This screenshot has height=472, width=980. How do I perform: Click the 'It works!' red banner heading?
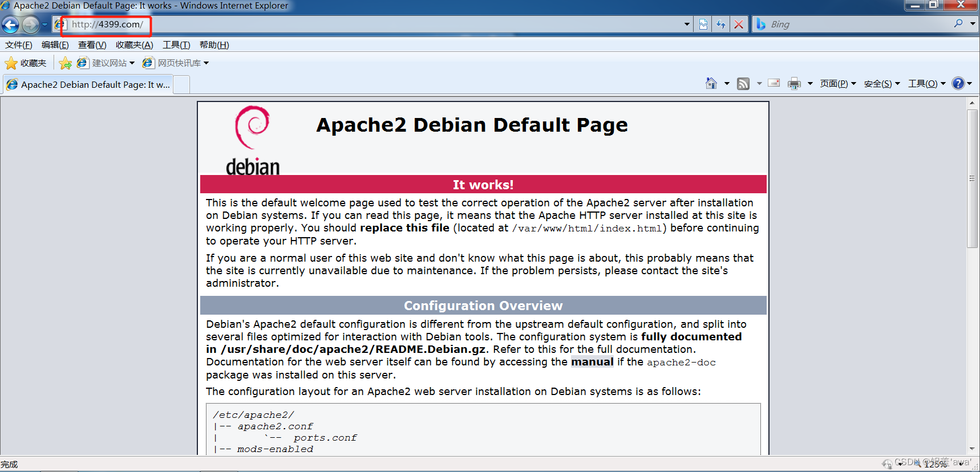[x=483, y=185]
